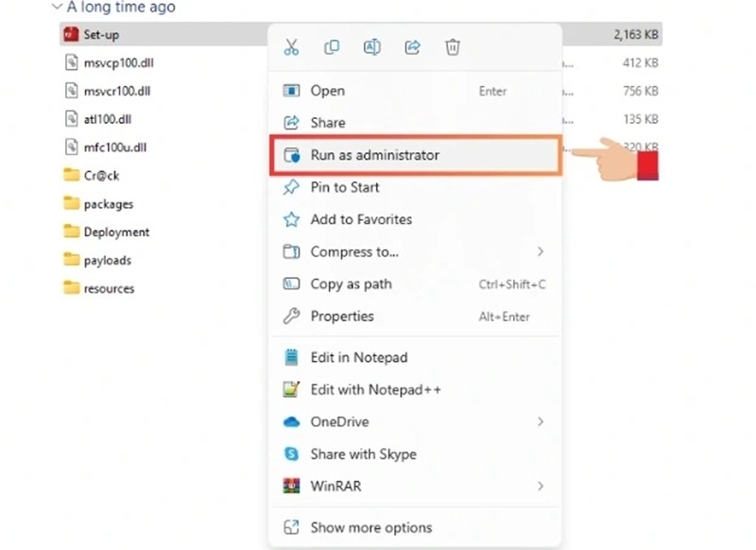Select Open from the context menu

325,91
